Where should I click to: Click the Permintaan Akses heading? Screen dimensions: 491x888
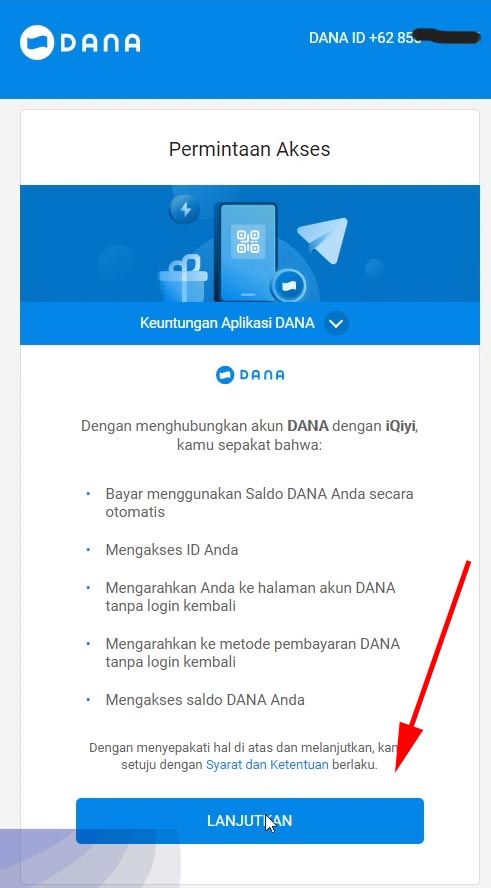point(250,149)
